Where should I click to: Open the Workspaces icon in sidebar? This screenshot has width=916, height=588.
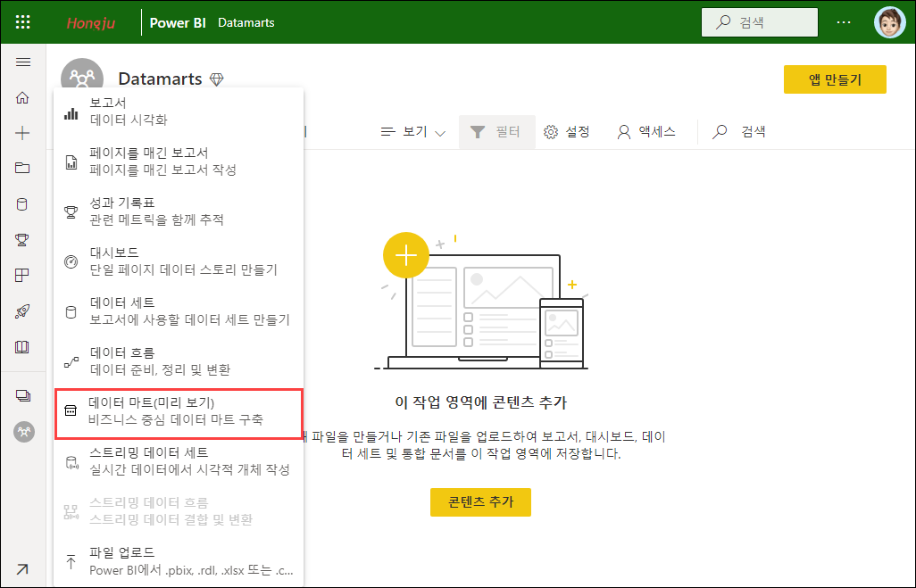[x=23, y=396]
